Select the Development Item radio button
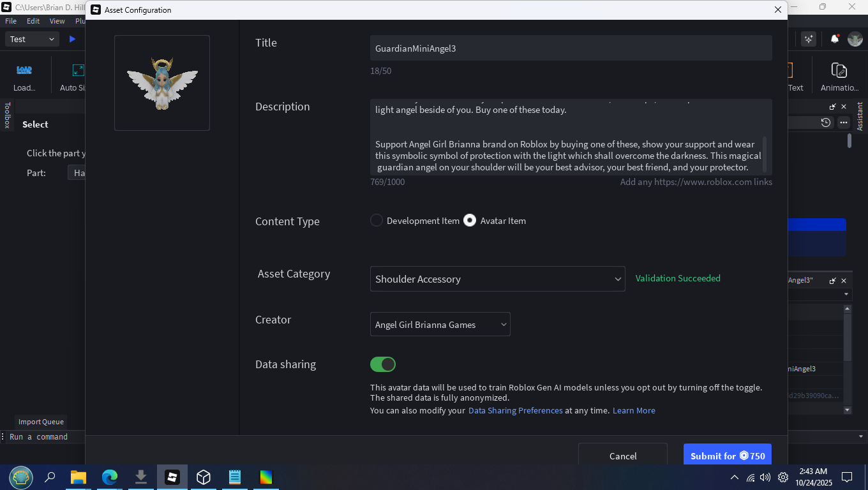Screen dimensions: 868x490 pos(377,221)
